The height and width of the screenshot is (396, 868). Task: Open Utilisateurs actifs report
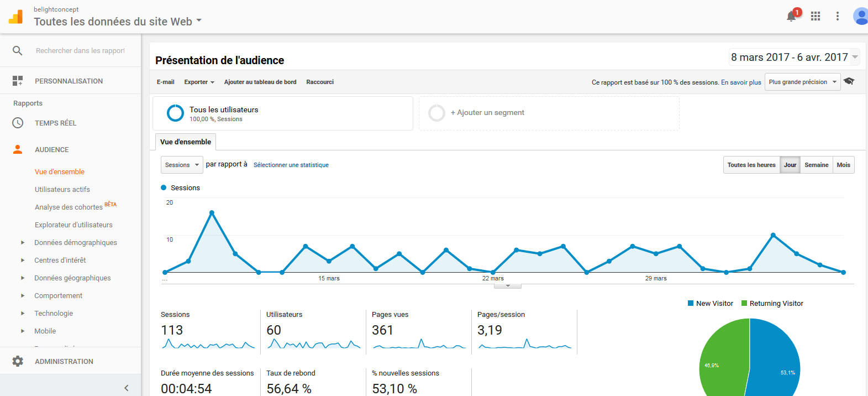pyautogui.click(x=62, y=189)
